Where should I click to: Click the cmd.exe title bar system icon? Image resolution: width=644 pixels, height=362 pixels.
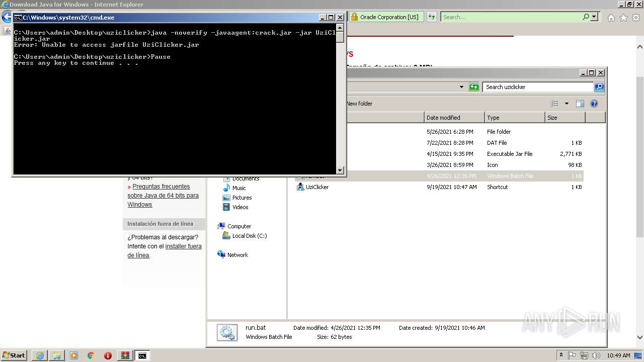(x=18, y=17)
